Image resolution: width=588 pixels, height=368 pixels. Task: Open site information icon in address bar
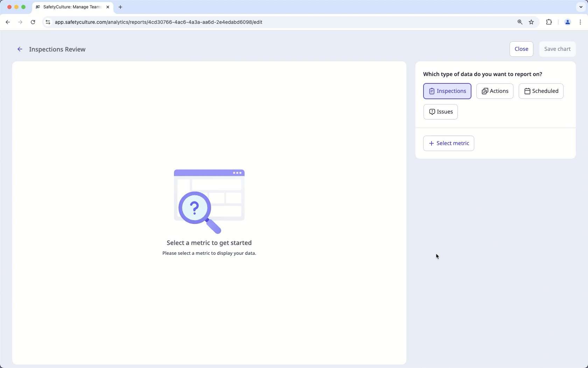point(48,22)
